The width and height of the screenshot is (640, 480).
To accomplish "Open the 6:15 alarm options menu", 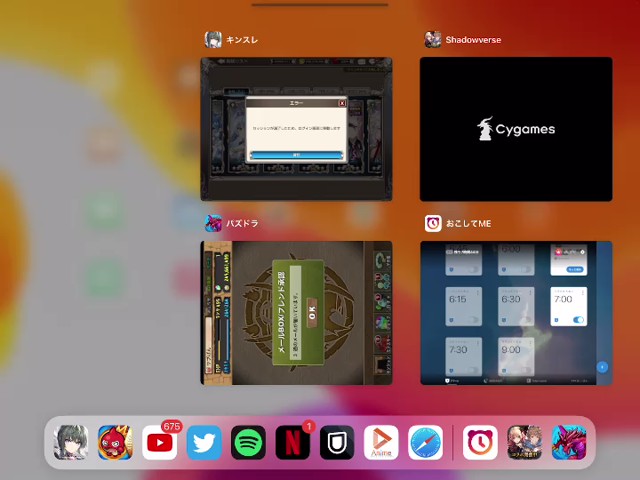I will coord(478,293).
